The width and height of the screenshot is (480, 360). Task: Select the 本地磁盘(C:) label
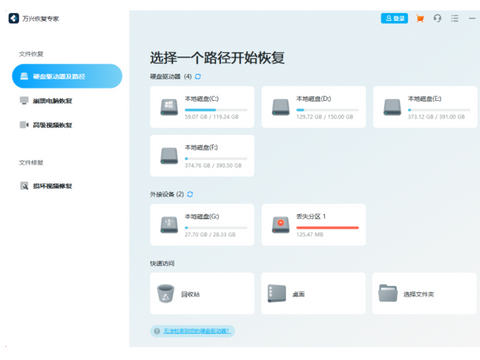pos(202,99)
